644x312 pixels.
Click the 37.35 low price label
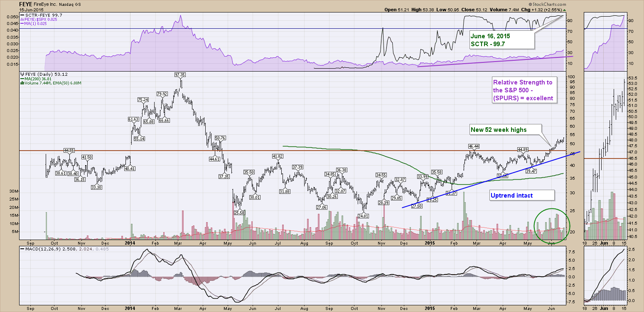tap(224, 177)
